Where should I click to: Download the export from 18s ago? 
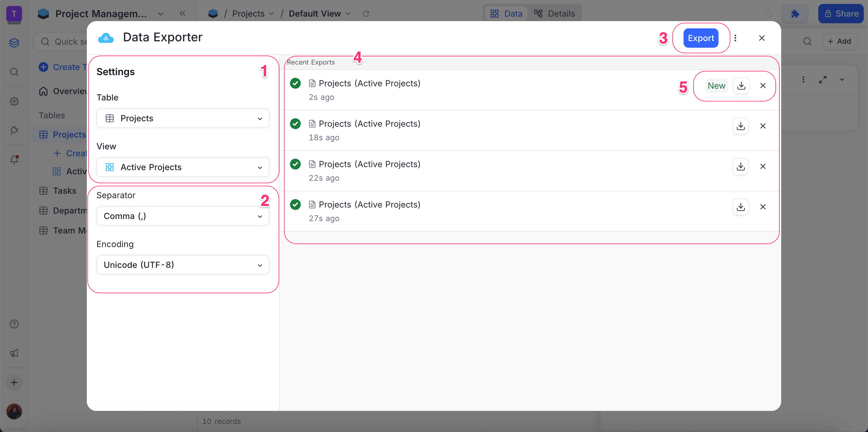pos(740,126)
